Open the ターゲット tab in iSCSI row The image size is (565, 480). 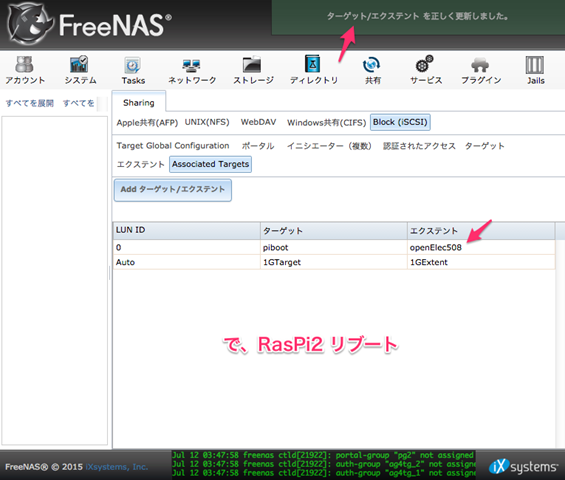[484, 146]
